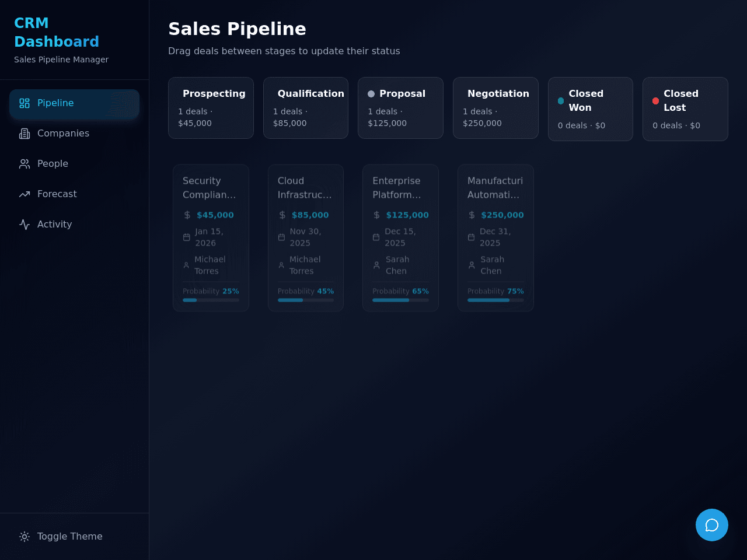Screen dimensions: 747x560
Task: Select the Closed Lost stage header
Action: 685,109
